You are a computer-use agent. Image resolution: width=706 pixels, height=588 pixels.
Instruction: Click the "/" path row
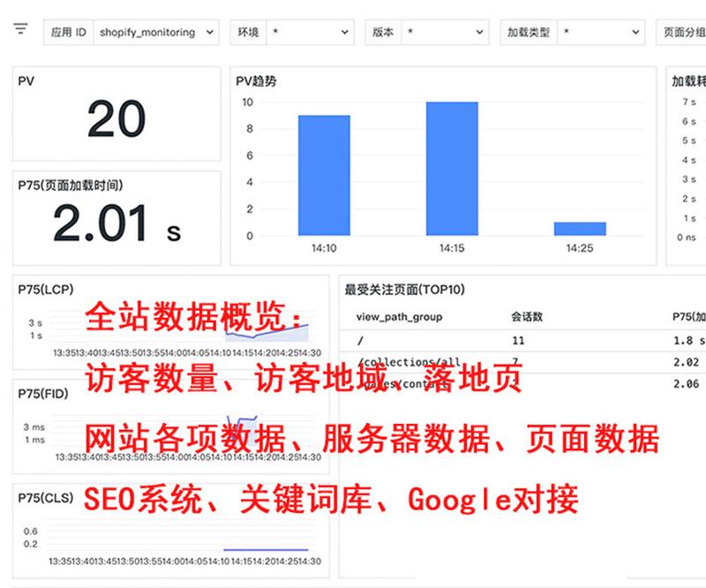click(x=522, y=341)
